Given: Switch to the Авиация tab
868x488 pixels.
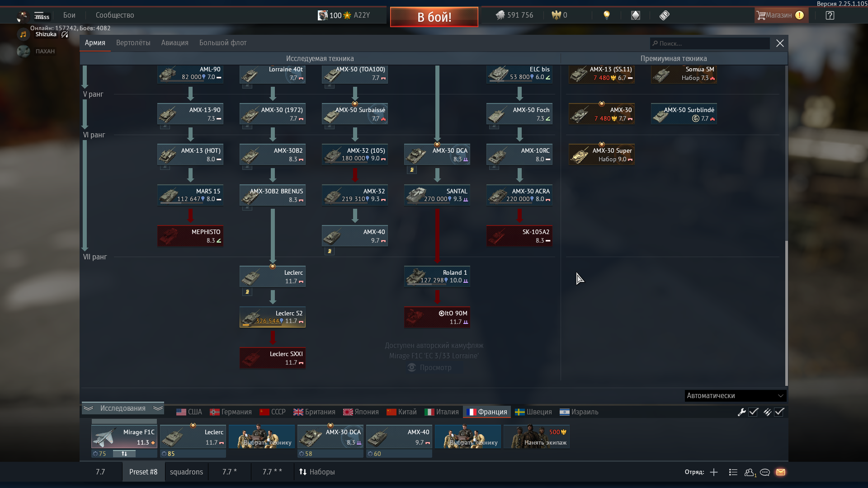Looking at the screenshot, I should (x=175, y=42).
